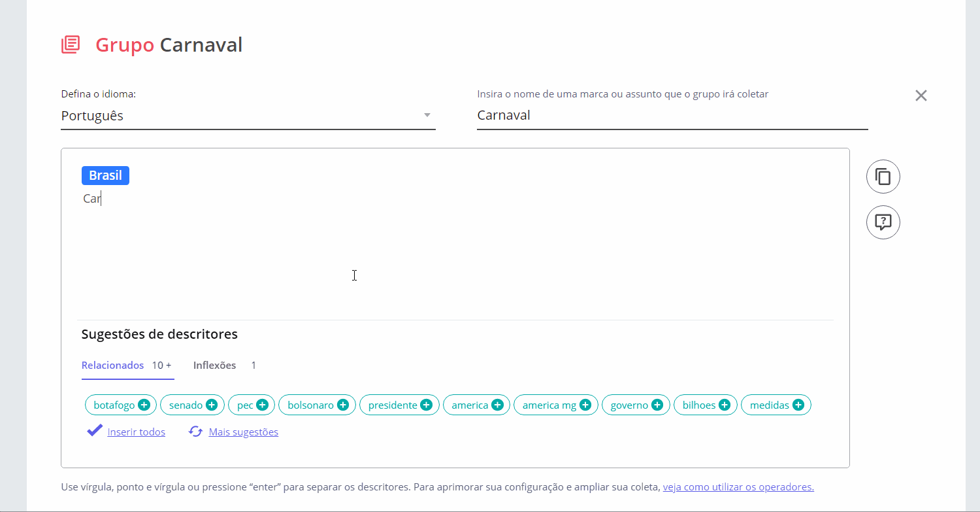Add bolsonaro via its plus icon
This screenshot has height=512, width=980.
click(x=342, y=405)
